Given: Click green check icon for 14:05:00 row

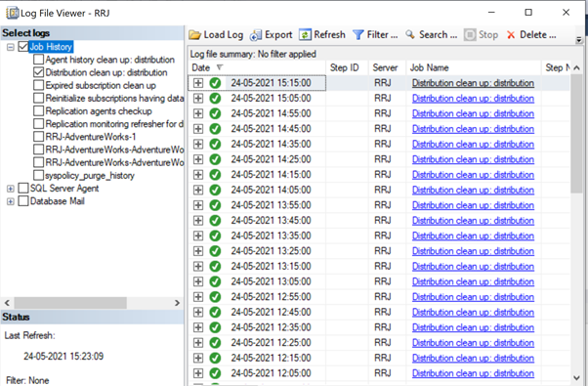Looking at the screenshot, I should 215,190.
